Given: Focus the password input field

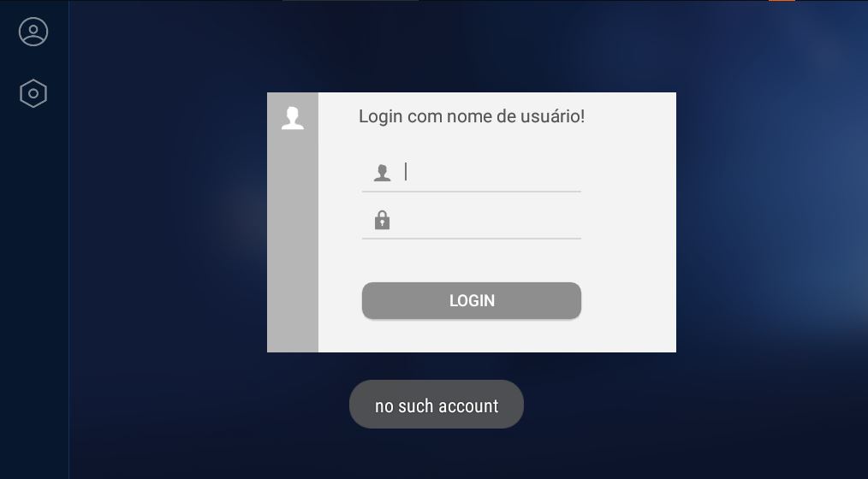Looking at the screenshot, I should coord(491,220).
